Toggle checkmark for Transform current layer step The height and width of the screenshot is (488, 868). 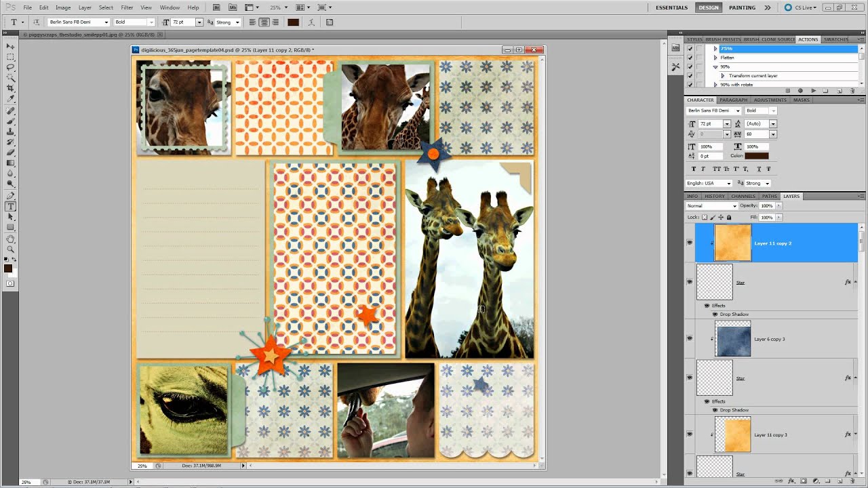(690, 76)
